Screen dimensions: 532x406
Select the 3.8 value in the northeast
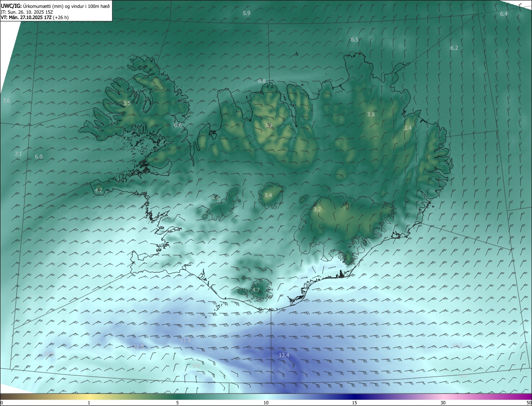coord(371,115)
